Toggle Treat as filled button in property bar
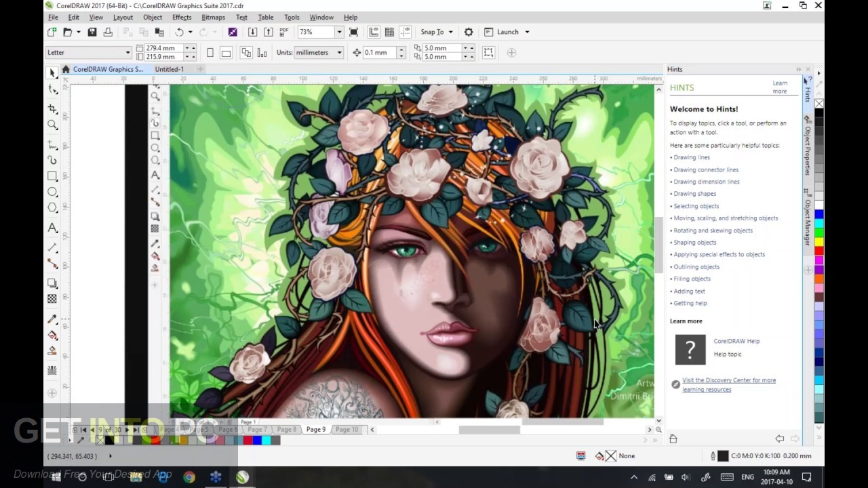Screen dimensions: 868x488 coord(488,53)
